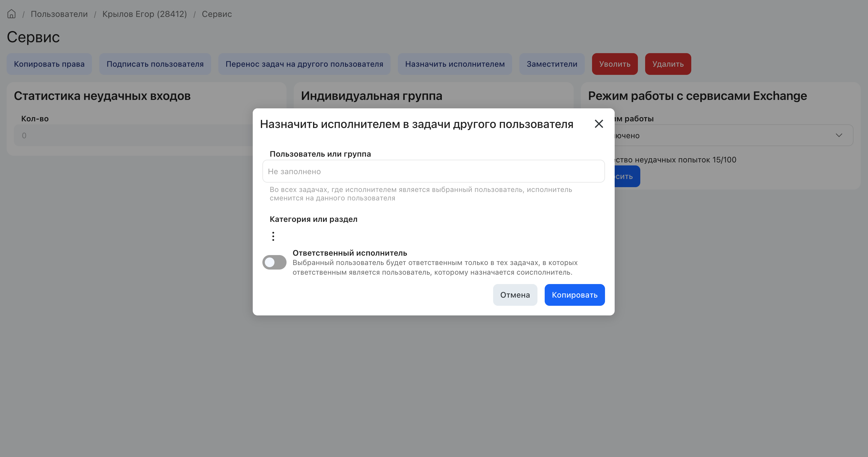Click the Сервис breadcrumb item
The width and height of the screenshot is (868, 457).
(x=217, y=14)
